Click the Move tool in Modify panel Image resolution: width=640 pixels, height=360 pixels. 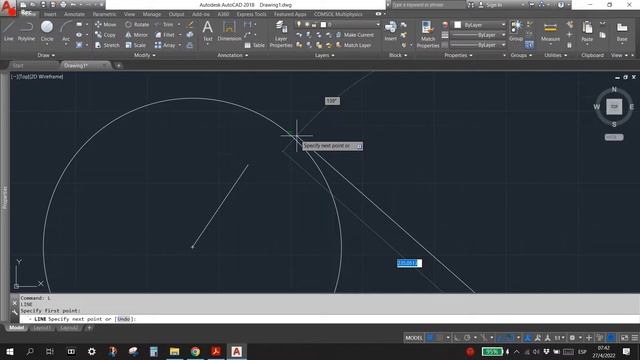coord(105,24)
